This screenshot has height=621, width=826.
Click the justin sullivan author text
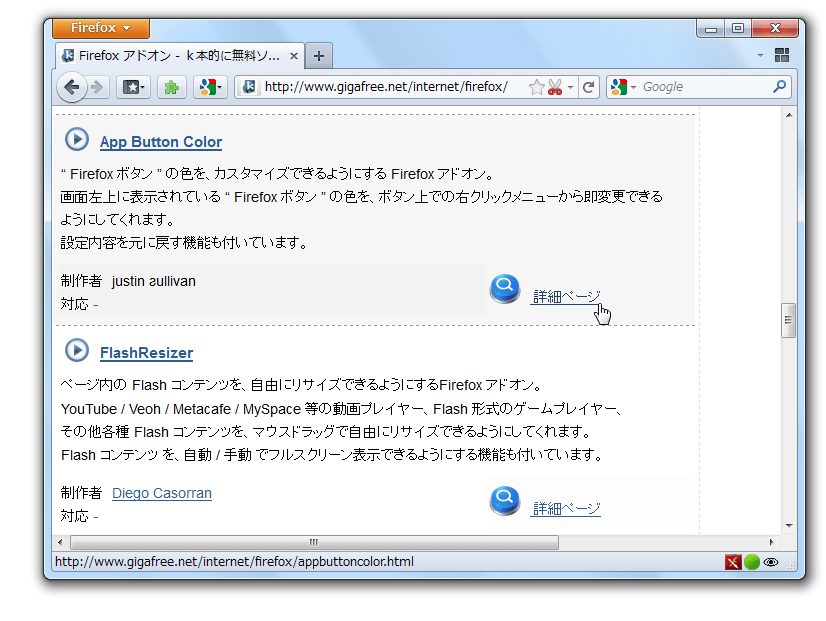click(x=153, y=281)
